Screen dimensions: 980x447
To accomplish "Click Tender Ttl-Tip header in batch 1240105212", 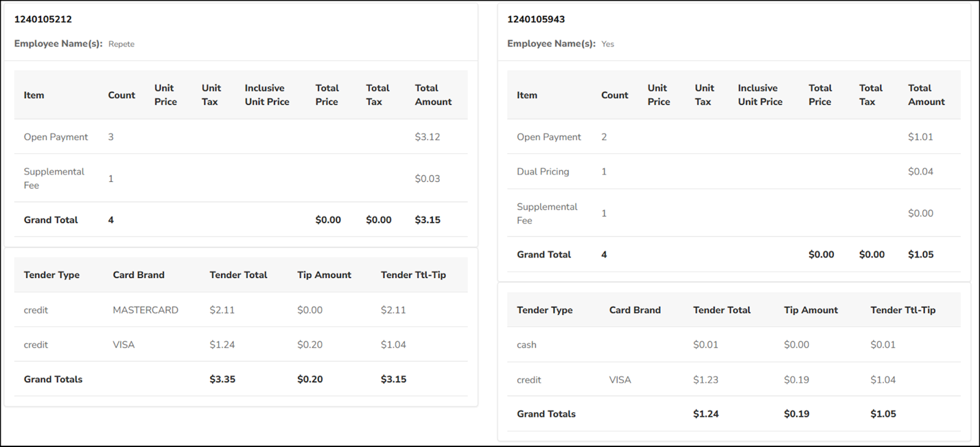I will click(x=413, y=275).
